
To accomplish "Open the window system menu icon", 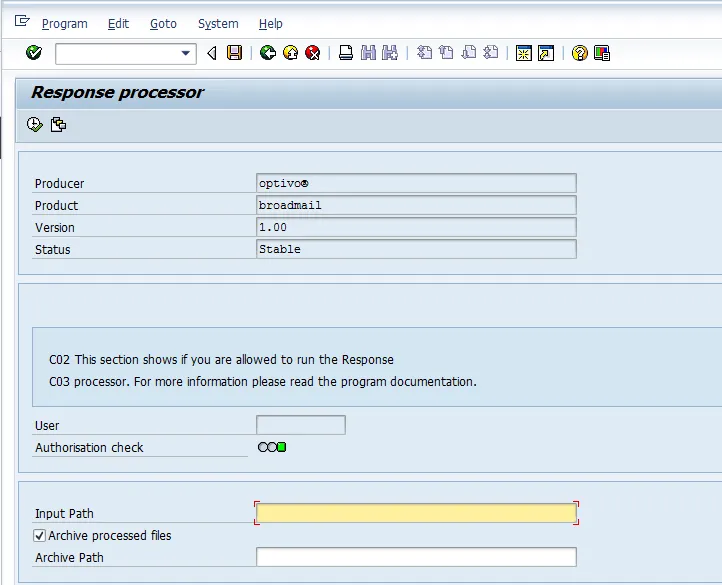I will pyautogui.click(x=22, y=21).
